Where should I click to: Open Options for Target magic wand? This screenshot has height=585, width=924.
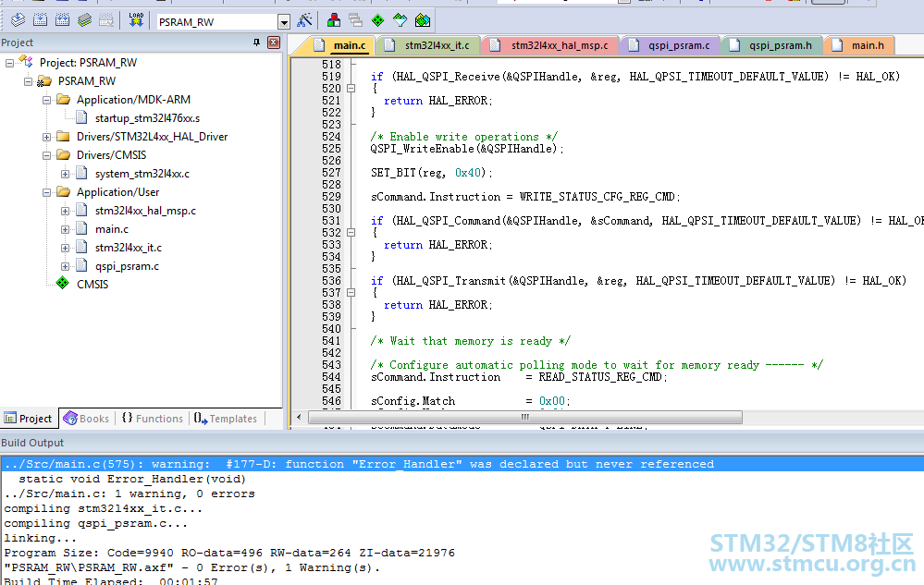(x=304, y=20)
